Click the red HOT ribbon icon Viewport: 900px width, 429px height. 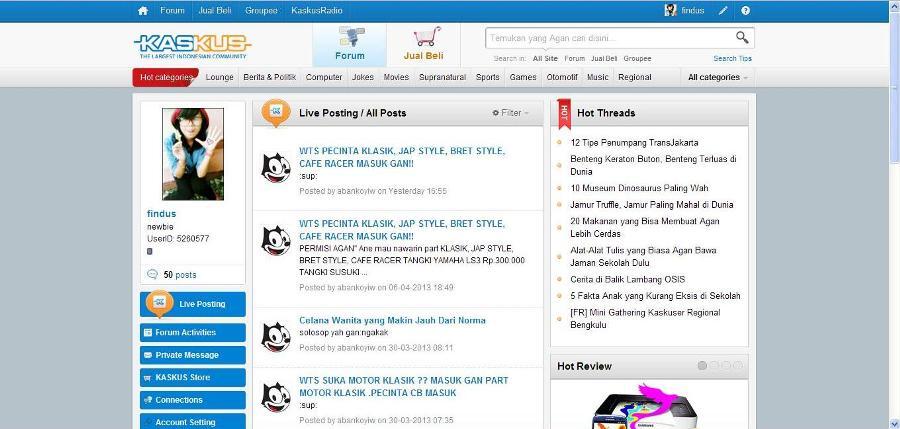[x=564, y=114]
